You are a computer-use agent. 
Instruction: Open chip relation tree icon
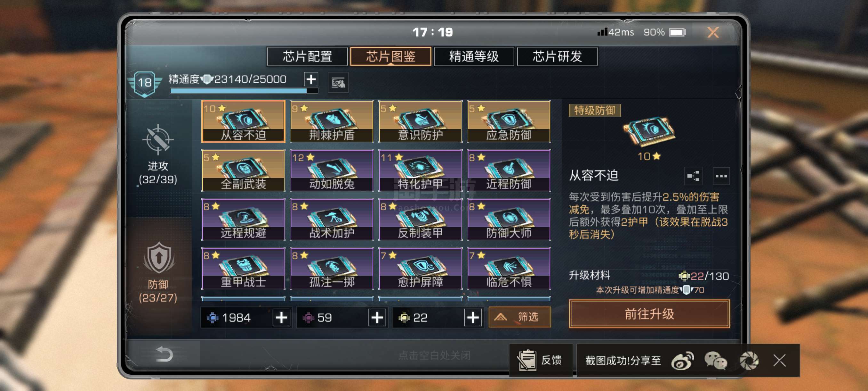693,176
